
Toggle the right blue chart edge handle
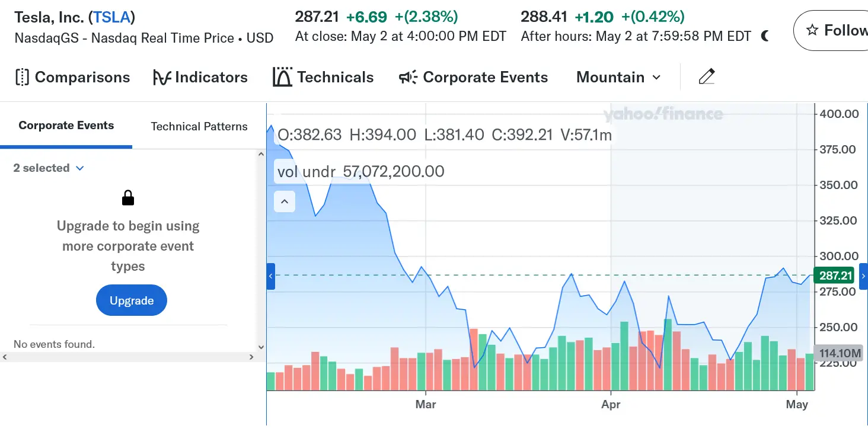(863, 276)
